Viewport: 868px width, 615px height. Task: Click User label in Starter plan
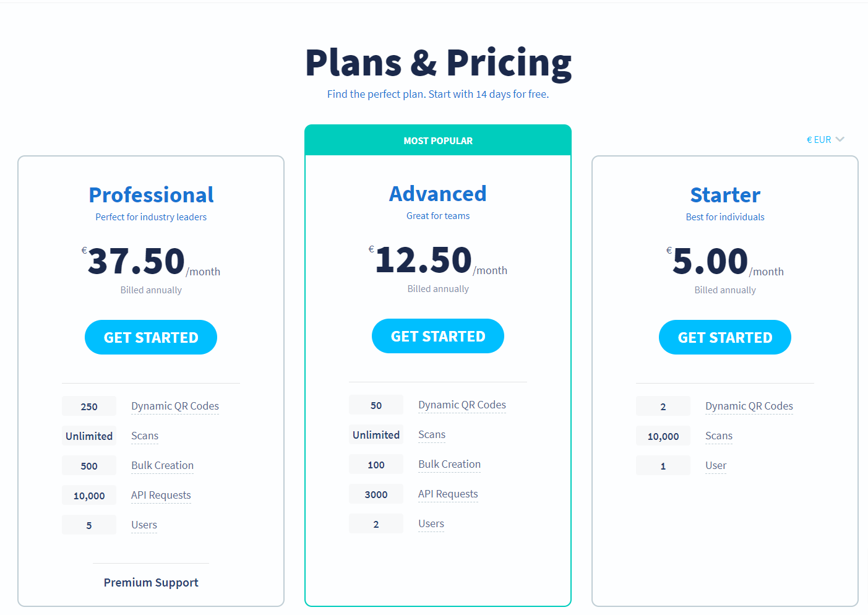[x=716, y=465]
